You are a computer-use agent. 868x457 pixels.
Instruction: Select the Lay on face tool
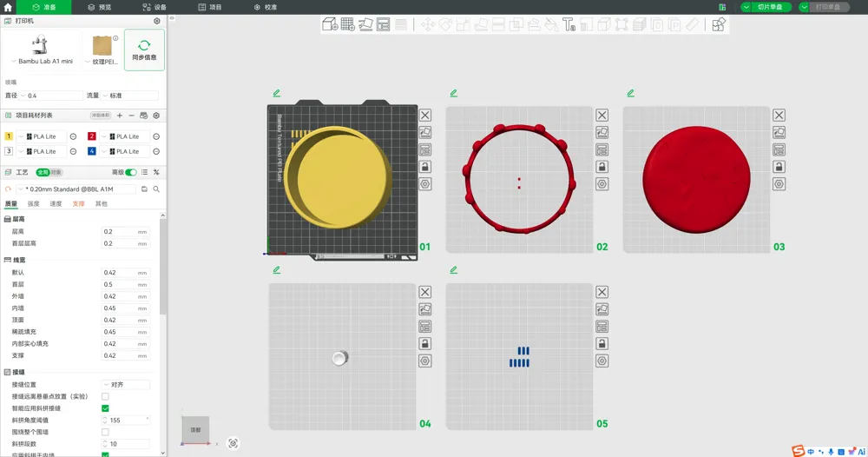(x=481, y=24)
